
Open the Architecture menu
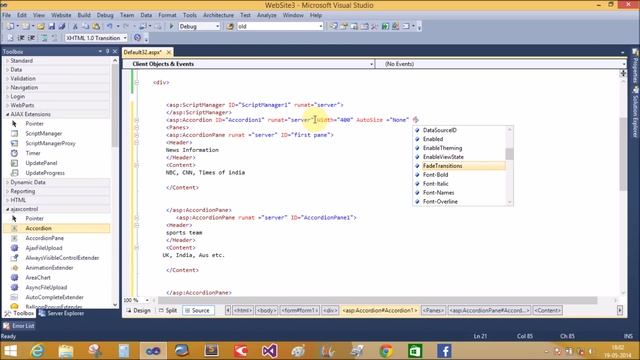point(218,15)
